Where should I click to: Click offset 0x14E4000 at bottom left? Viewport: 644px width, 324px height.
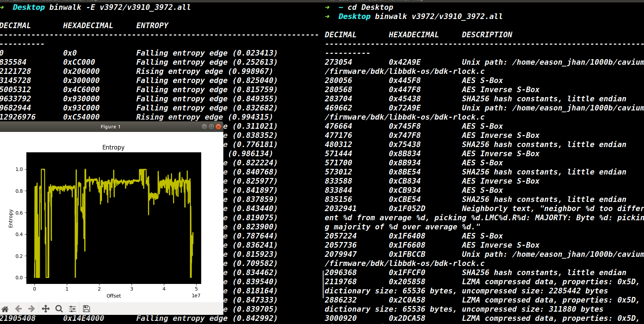(x=83, y=318)
